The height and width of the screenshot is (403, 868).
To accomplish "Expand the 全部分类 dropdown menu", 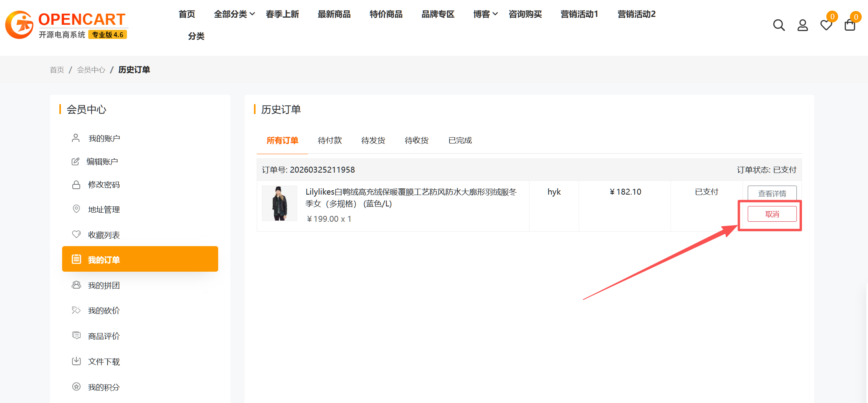I will [x=234, y=14].
